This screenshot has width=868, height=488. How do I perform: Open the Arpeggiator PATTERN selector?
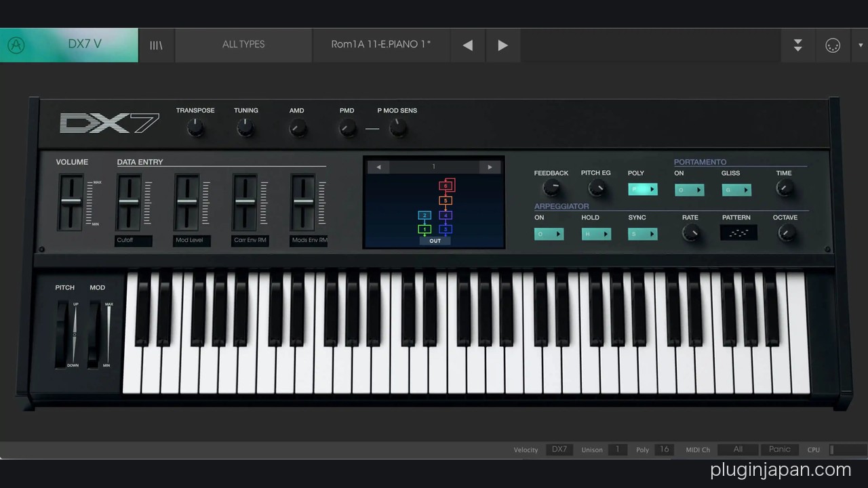(x=738, y=232)
